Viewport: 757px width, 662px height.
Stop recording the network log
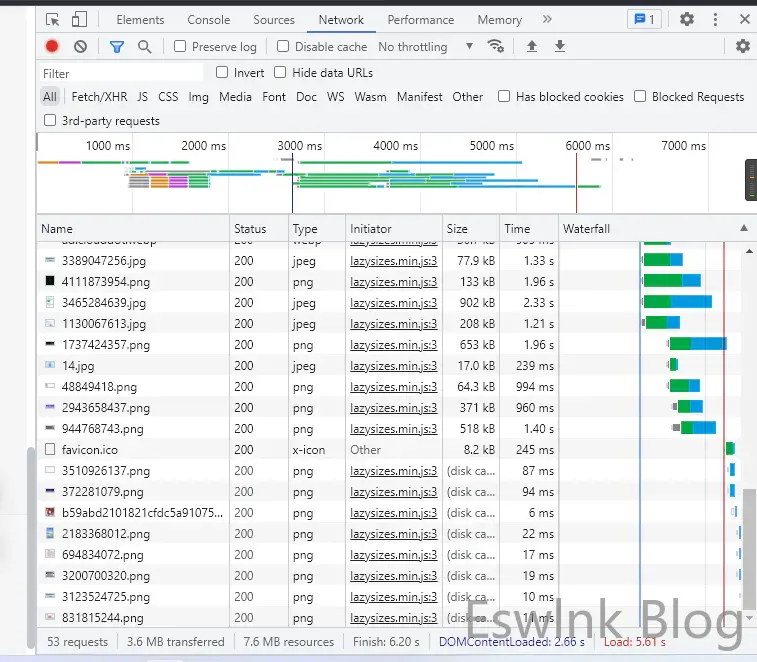pos(52,46)
